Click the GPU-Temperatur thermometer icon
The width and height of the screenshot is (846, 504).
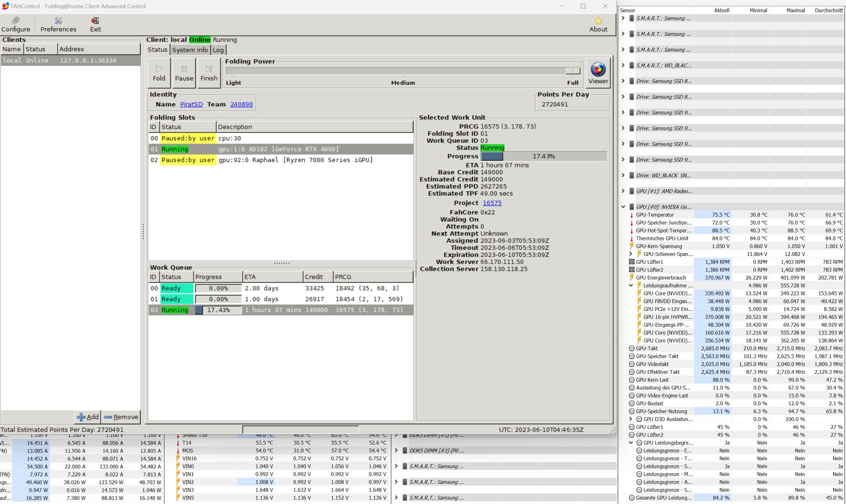[632, 215]
